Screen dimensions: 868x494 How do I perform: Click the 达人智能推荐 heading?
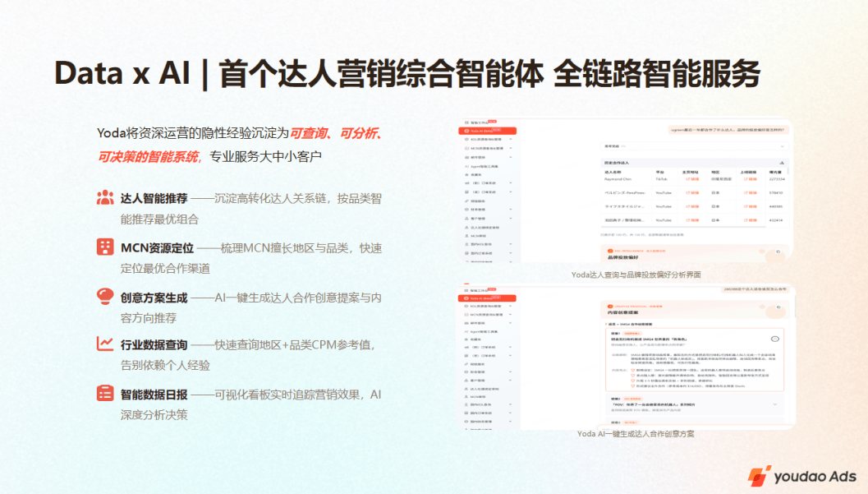(x=154, y=198)
